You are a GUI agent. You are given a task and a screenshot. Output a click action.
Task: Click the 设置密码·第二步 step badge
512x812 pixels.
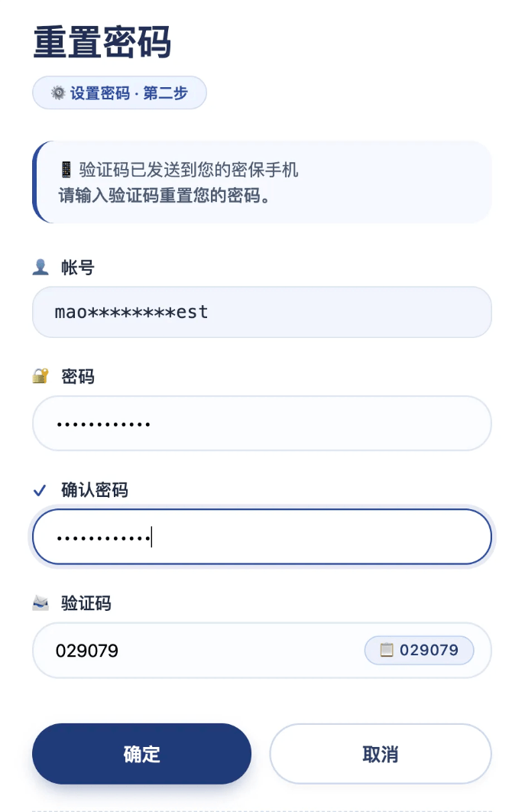pyautogui.click(x=119, y=92)
